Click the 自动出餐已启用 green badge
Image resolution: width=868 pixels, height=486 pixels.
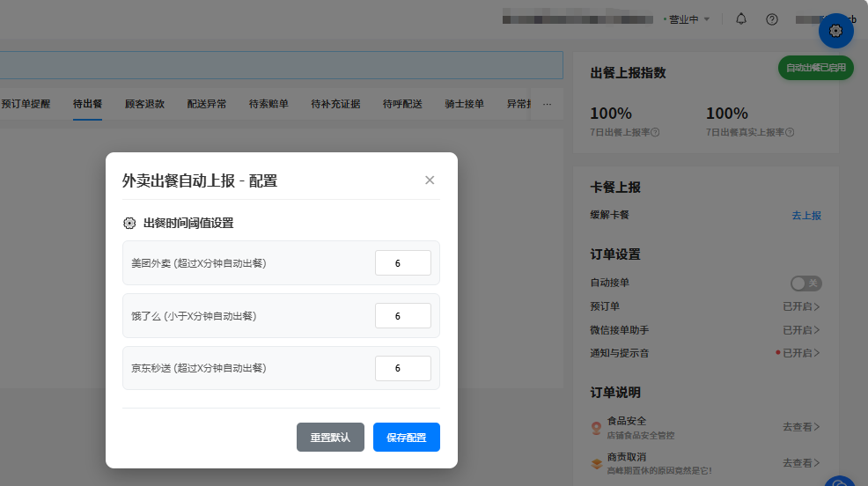coord(816,68)
